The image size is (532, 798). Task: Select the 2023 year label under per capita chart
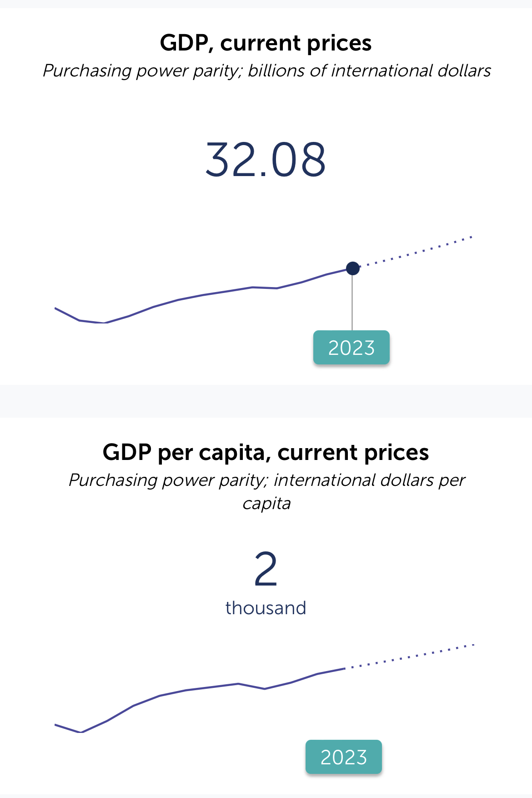click(x=344, y=757)
